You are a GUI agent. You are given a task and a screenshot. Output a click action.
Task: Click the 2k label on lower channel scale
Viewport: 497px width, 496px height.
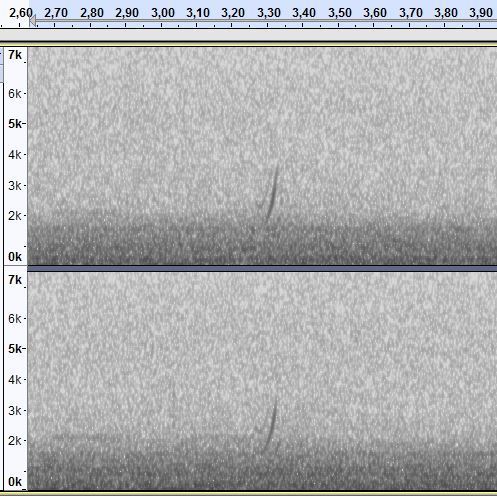click(15, 441)
